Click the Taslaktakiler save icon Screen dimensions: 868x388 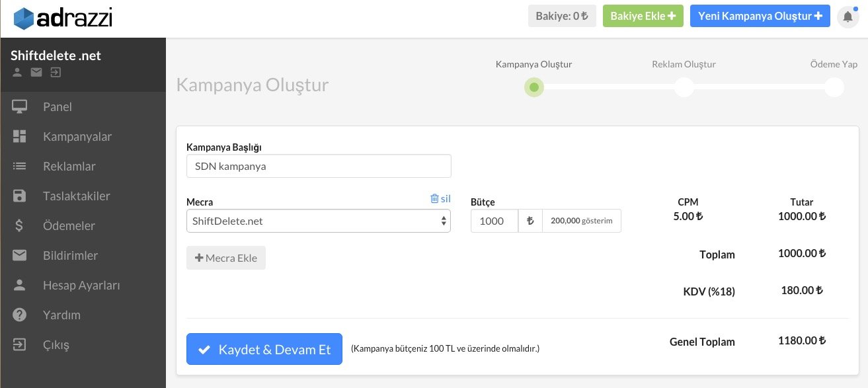20,196
